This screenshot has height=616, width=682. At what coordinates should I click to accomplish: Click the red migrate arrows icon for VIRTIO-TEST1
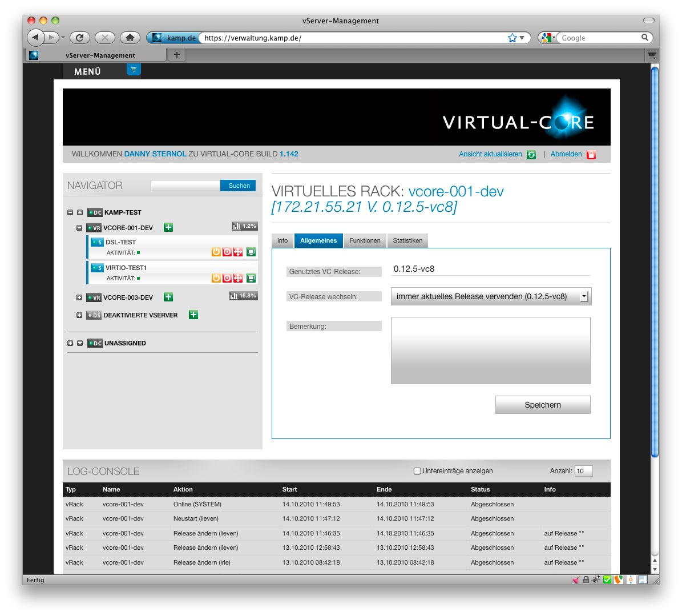[x=239, y=278]
